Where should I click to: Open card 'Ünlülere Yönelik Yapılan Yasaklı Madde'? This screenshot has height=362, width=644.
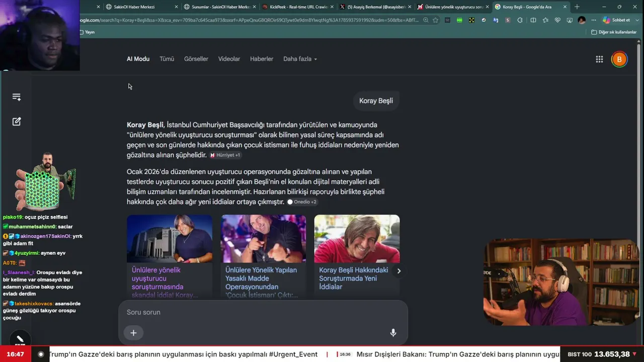263,282
